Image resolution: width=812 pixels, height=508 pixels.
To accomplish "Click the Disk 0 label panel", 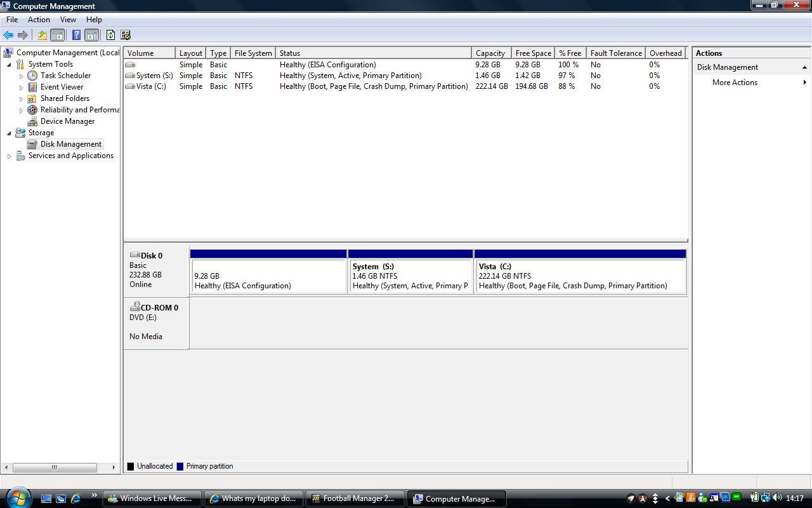I will click(x=156, y=271).
